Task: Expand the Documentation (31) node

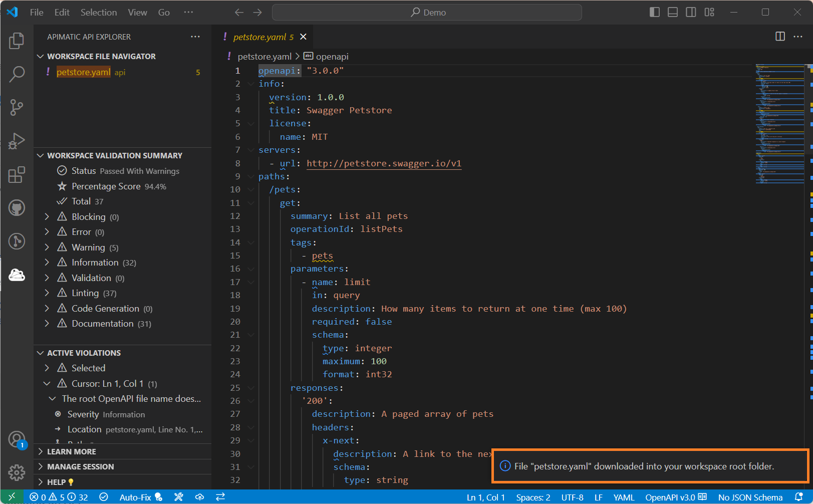Action: coord(47,323)
